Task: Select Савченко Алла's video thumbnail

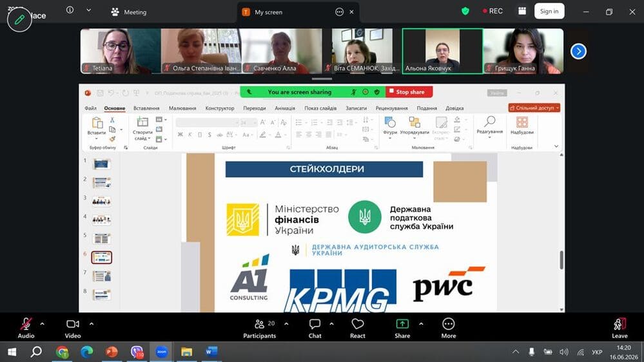Action: (x=281, y=52)
